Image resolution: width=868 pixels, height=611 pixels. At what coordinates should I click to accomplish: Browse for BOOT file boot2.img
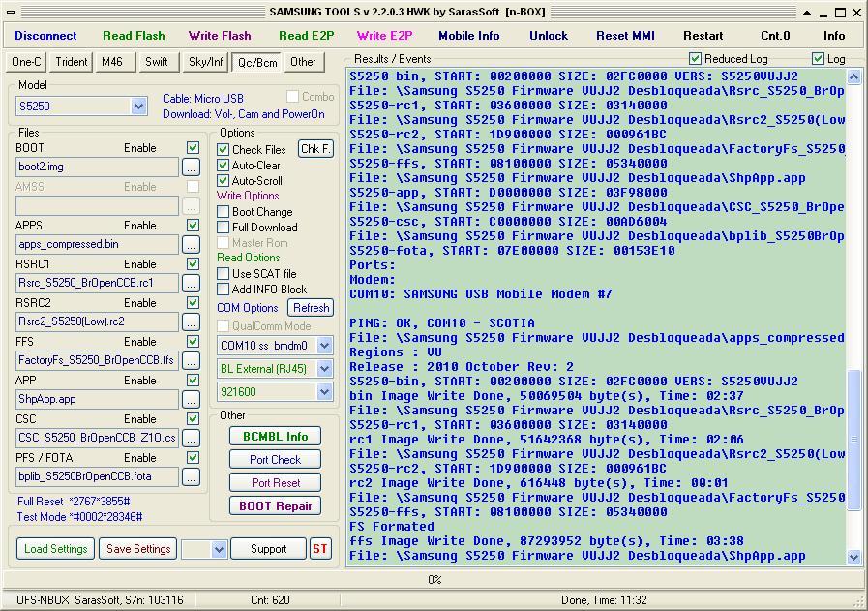[x=191, y=167]
